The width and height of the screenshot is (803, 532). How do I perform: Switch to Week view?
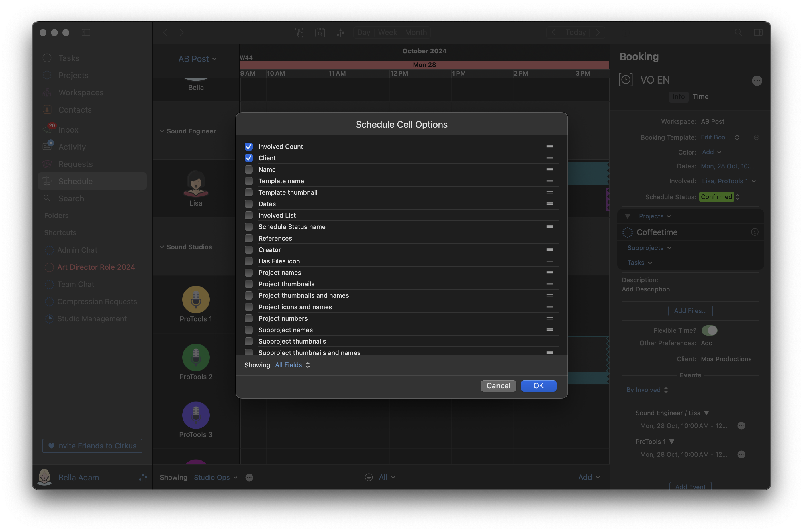pyautogui.click(x=387, y=33)
